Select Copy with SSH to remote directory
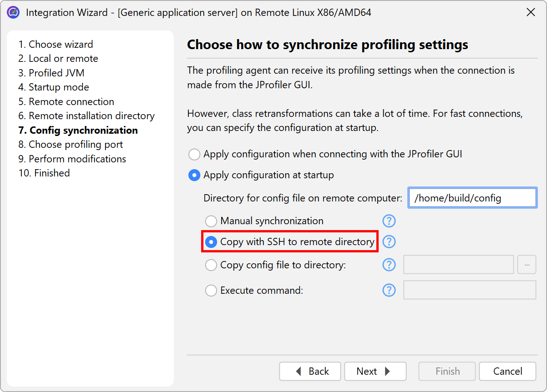547x392 pixels. (x=211, y=242)
